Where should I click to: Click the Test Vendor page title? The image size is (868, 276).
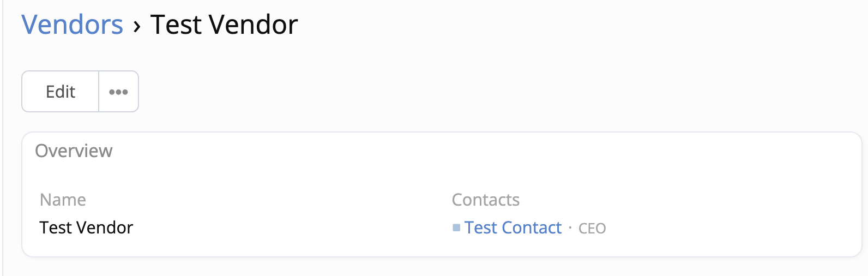[x=224, y=25]
